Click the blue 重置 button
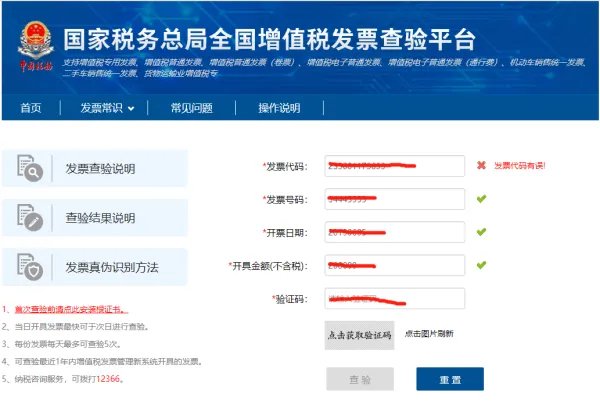The image size is (600, 415). 450,379
